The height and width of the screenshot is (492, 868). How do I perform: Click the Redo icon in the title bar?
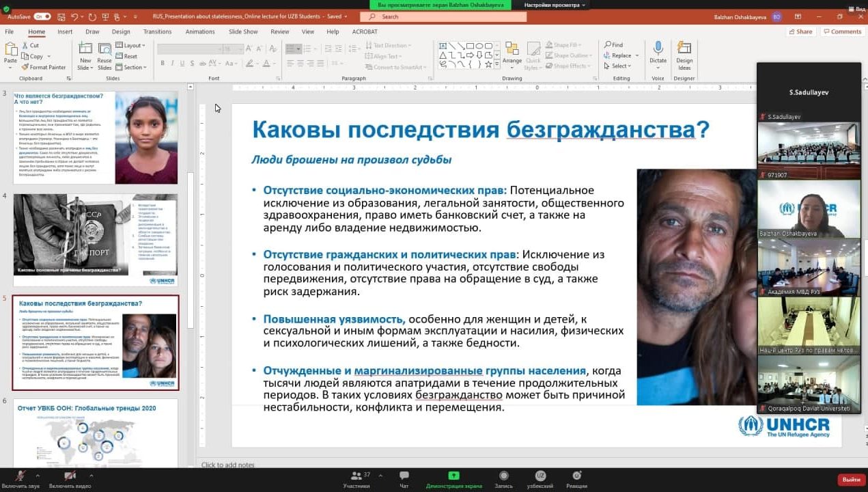tap(92, 16)
